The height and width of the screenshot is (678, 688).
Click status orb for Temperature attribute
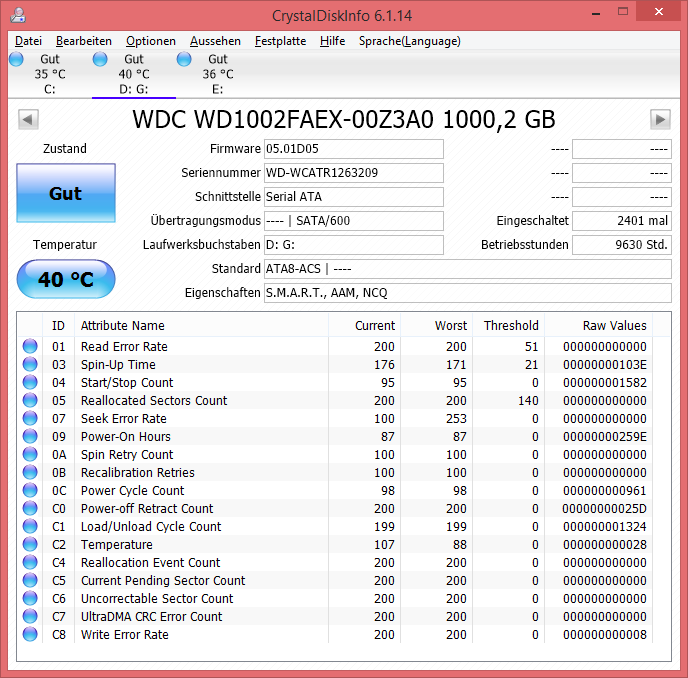tap(30, 544)
